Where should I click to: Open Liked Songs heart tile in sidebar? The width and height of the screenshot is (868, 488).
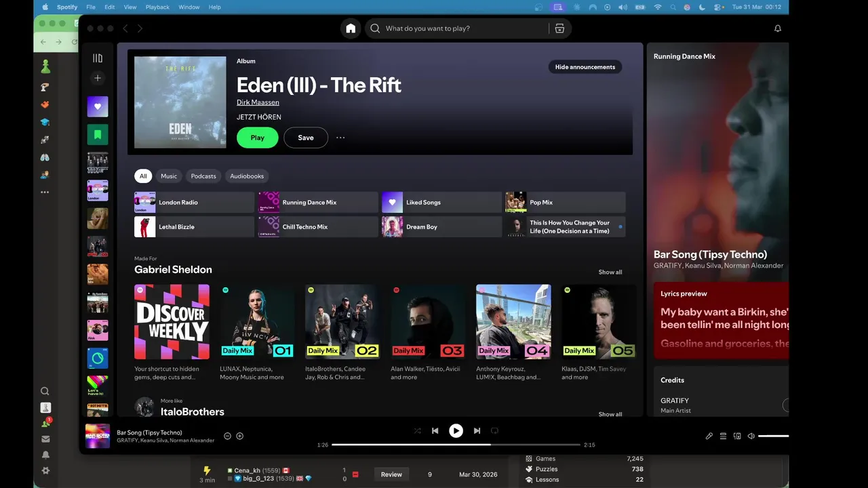click(98, 106)
